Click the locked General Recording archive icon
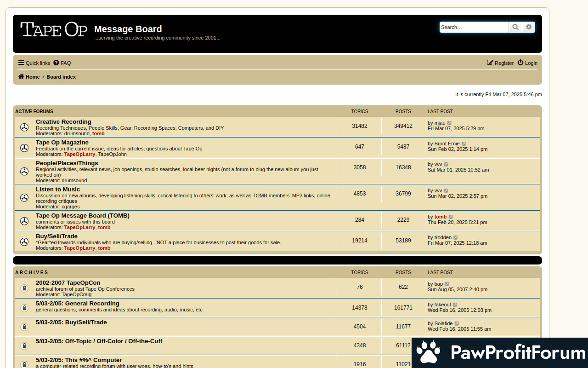588x368 pixels. [x=24, y=308]
